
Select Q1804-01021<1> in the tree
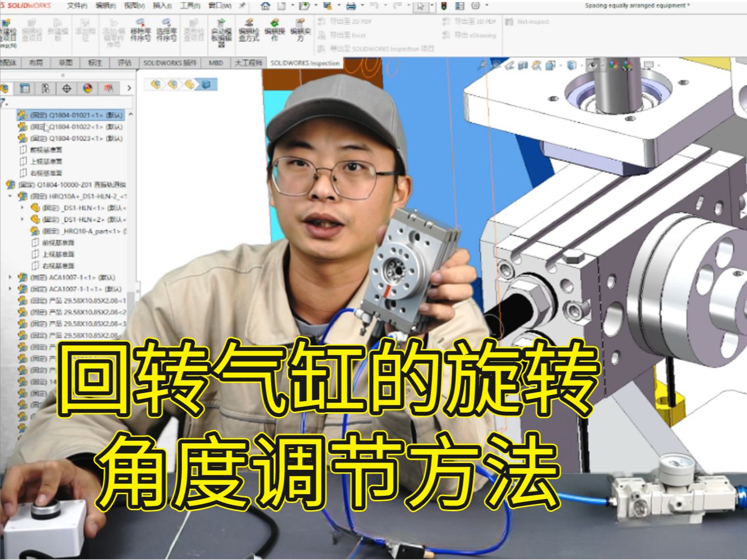[x=72, y=115]
